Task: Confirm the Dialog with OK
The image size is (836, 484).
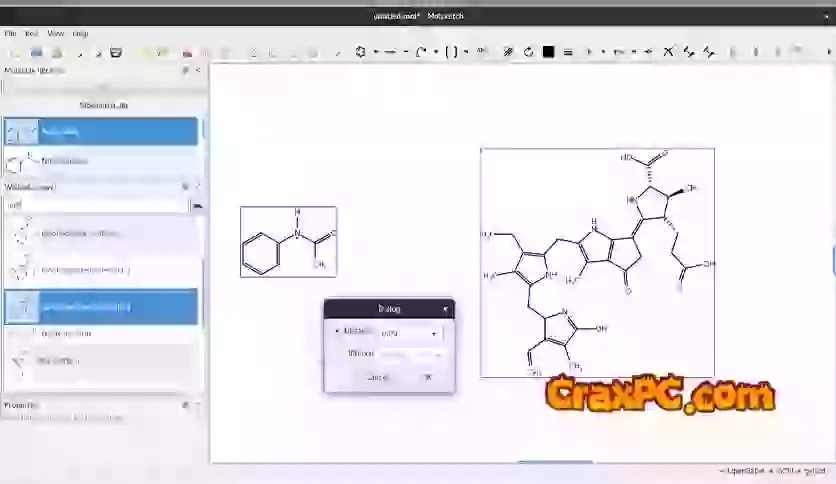Action: [427, 377]
